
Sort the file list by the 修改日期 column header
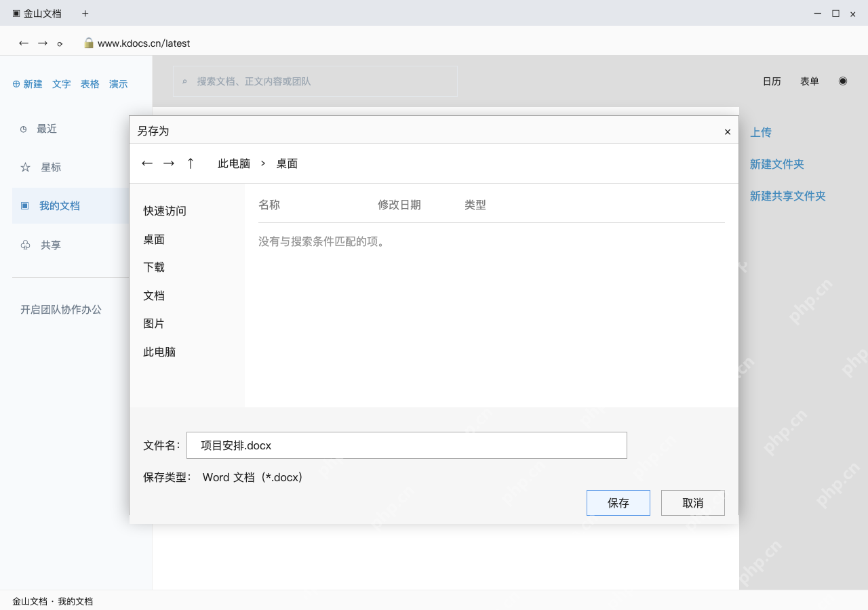[x=399, y=205]
